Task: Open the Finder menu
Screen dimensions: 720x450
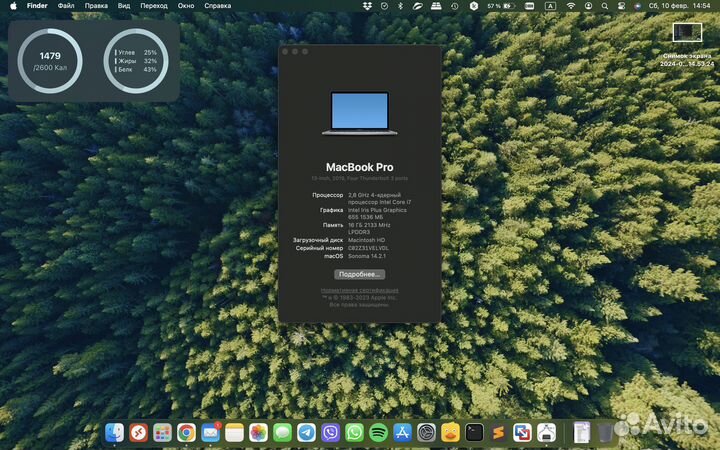Action: [x=37, y=6]
